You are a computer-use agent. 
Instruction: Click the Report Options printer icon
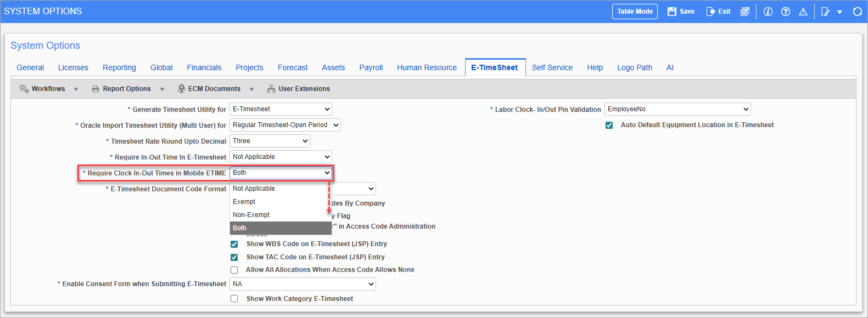click(x=96, y=89)
